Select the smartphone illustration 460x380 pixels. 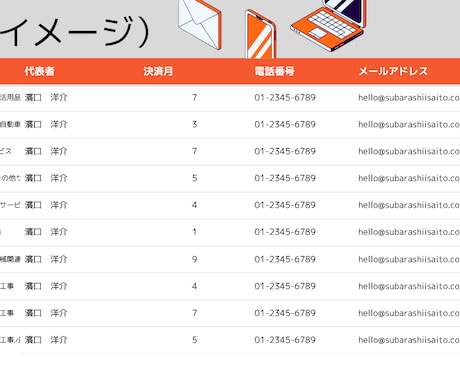(x=260, y=34)
